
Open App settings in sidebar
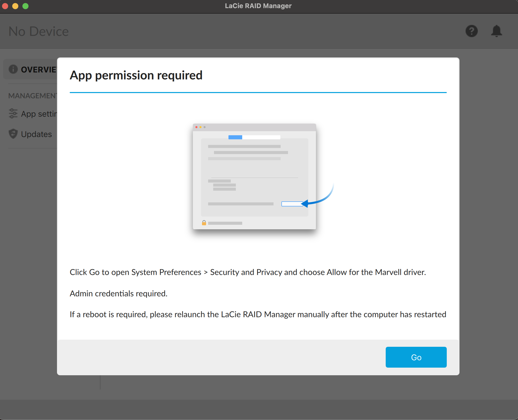point(33,114)
